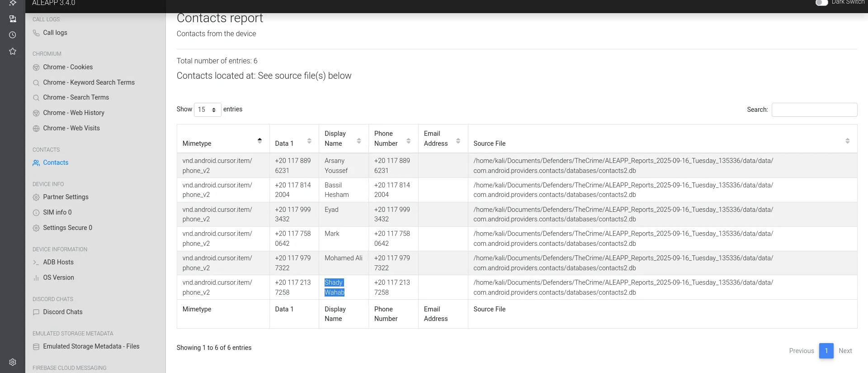Click the Mohamed Ali display name cell
This screenshot has height=373, width=868.
[344, 263]
